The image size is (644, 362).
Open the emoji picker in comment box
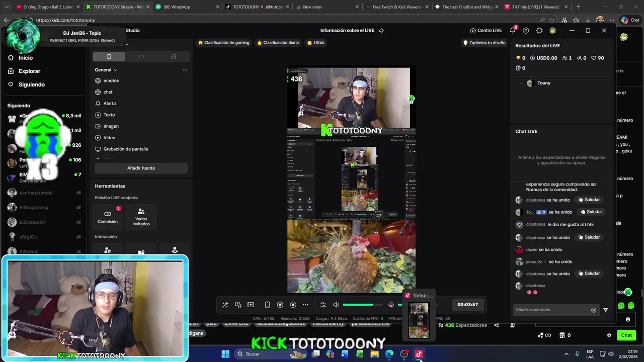594,310
